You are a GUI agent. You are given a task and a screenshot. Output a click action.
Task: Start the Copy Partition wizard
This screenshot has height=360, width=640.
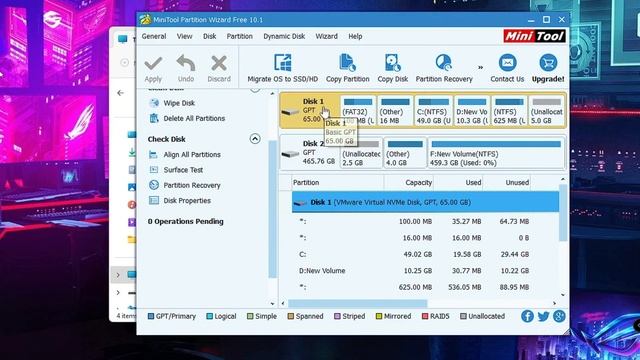point(347,68)
